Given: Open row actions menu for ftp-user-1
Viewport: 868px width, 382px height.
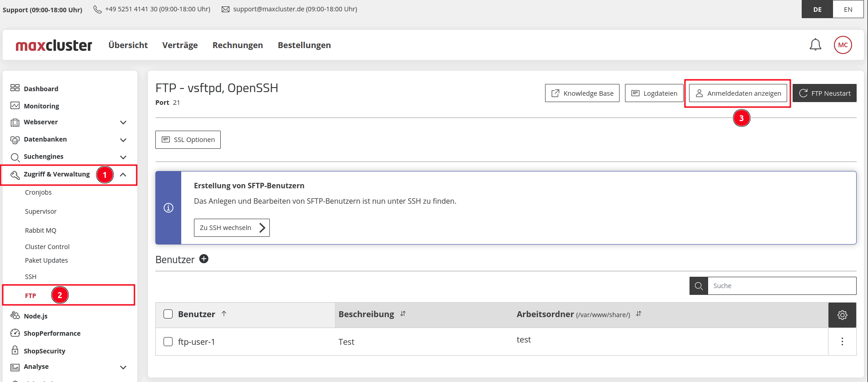Looking at the screenshot, I should click(x=842, y=342).
